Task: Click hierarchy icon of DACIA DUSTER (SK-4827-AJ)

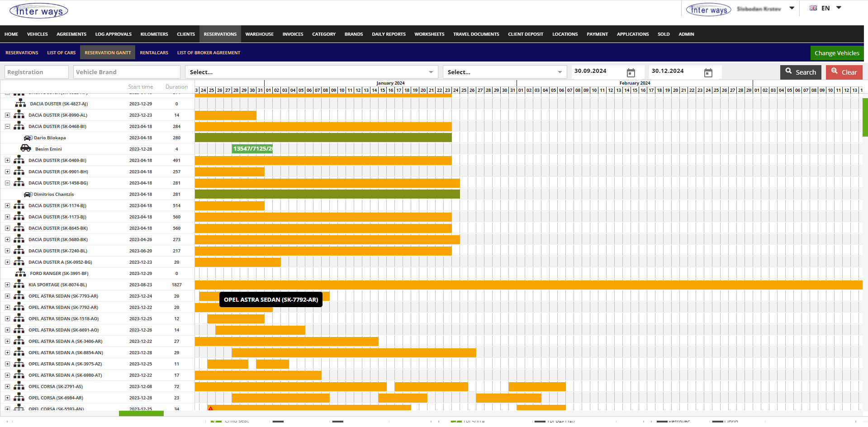Action: (x=20, y=103)
